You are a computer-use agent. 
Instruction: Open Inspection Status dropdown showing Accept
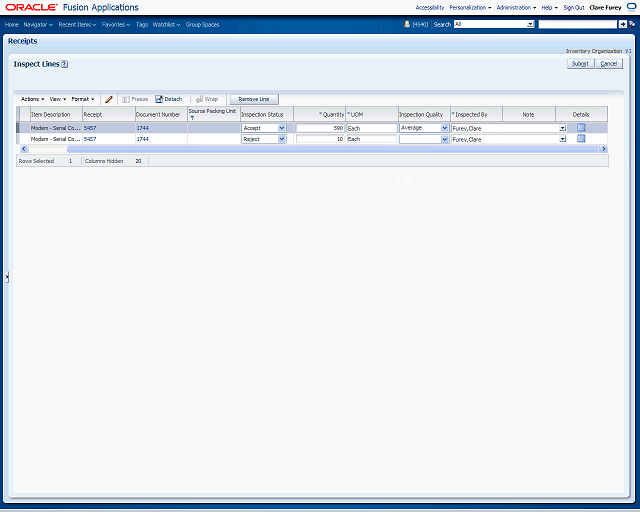pyautogui.click(x=281, y=128)
